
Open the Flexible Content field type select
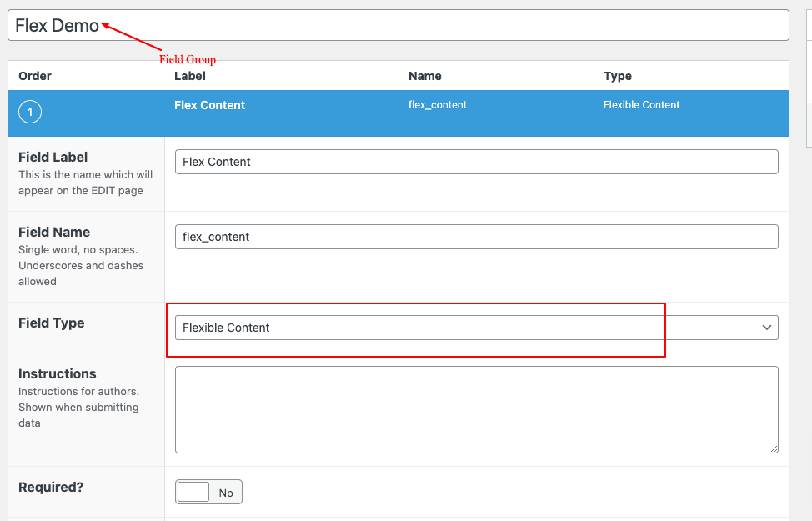click(x=476, y=328)
